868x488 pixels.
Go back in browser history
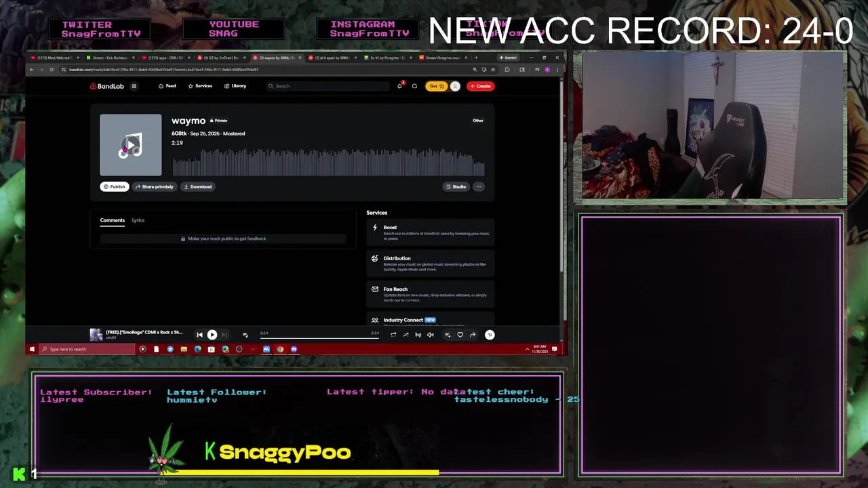click(x=31, y=69)
